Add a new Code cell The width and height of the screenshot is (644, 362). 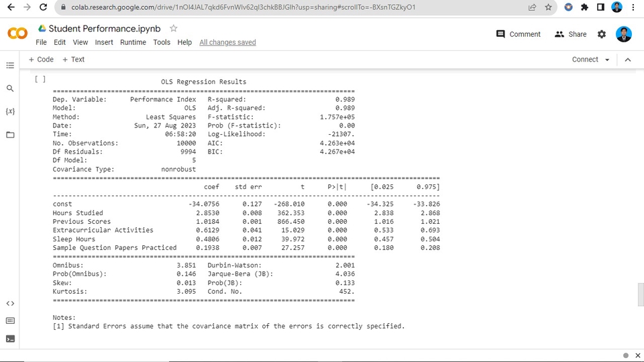click(x=41, y=60)
